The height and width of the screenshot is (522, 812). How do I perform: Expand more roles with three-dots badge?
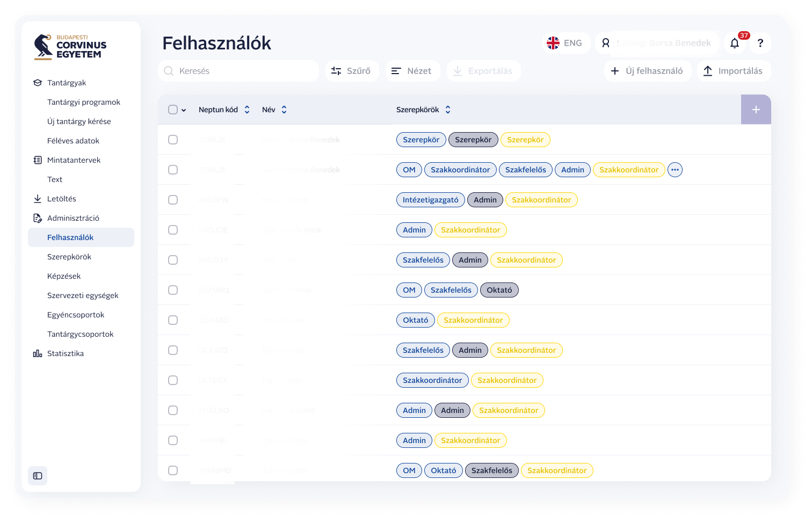(675, 170)
